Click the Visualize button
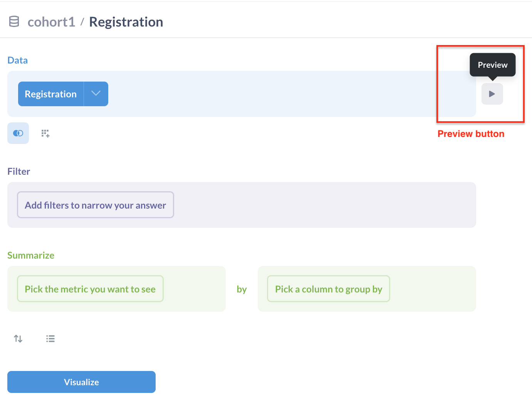The image size is (532, 401). click(x=81, y=382)
